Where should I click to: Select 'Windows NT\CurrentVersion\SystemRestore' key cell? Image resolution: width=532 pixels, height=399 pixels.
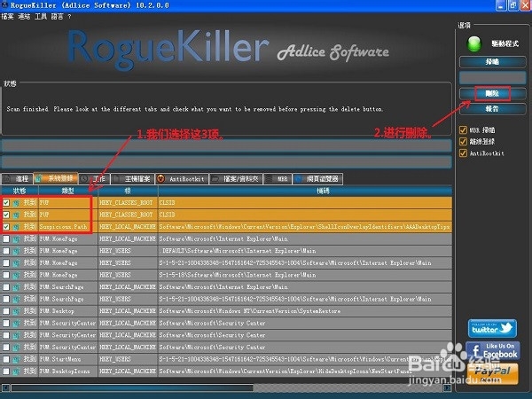[x=305, y=311]
